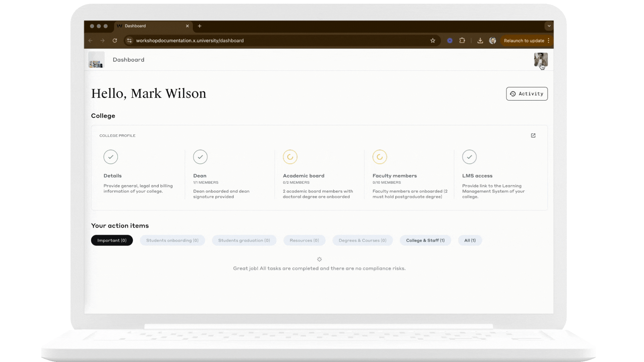Click Relaunch to update button
The width and height of the screenshot is (644, 362).
(524, 41)
